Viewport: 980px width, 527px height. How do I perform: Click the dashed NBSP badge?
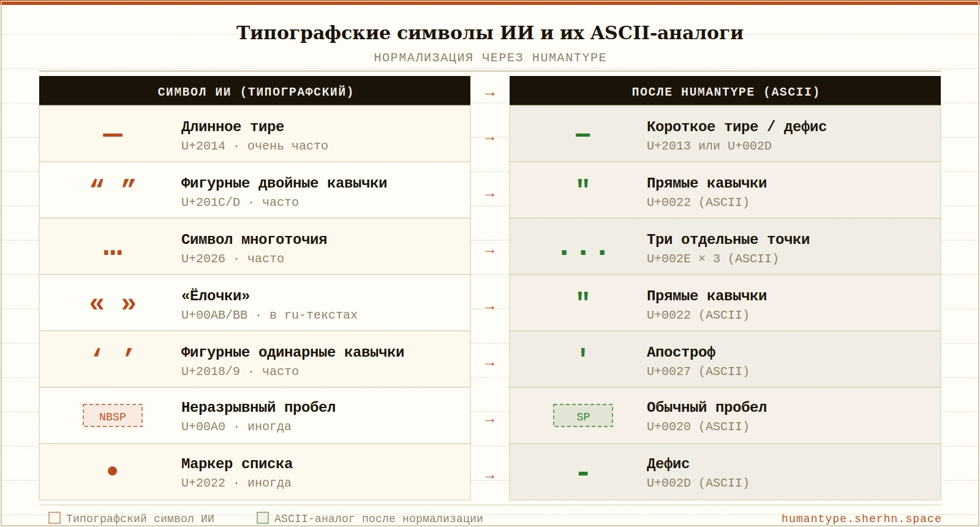(x=113, y=416)
